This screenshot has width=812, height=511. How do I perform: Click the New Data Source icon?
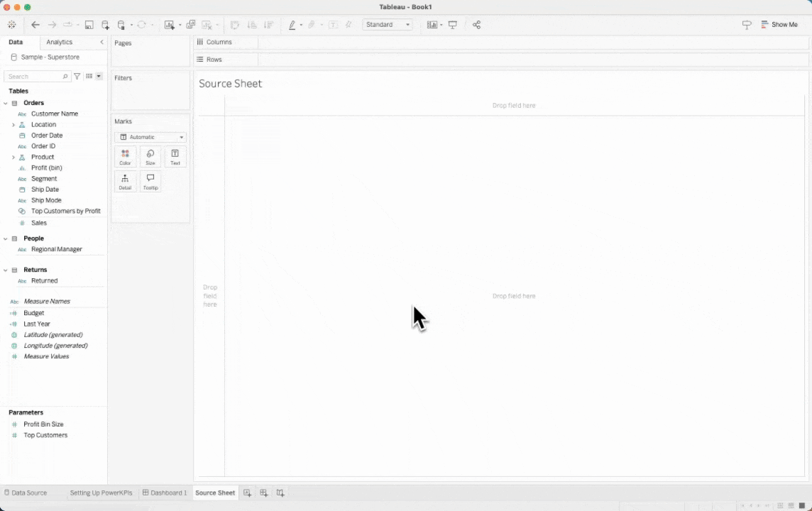[105, 24]
